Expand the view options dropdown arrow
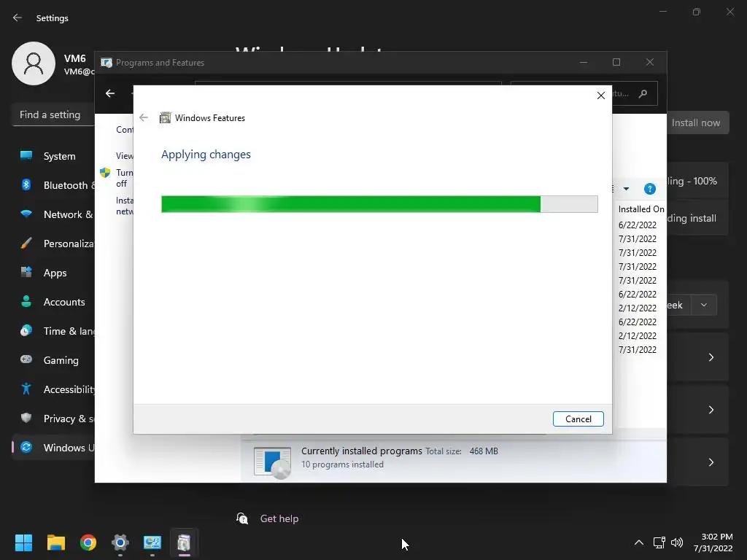747x560 pixels. (x=626, y=189)
